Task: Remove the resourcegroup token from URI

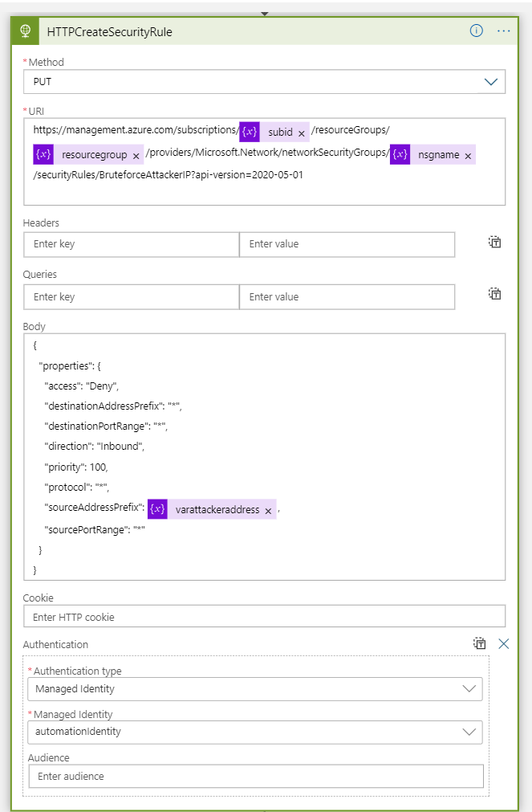Action: (x=136, y=156)
